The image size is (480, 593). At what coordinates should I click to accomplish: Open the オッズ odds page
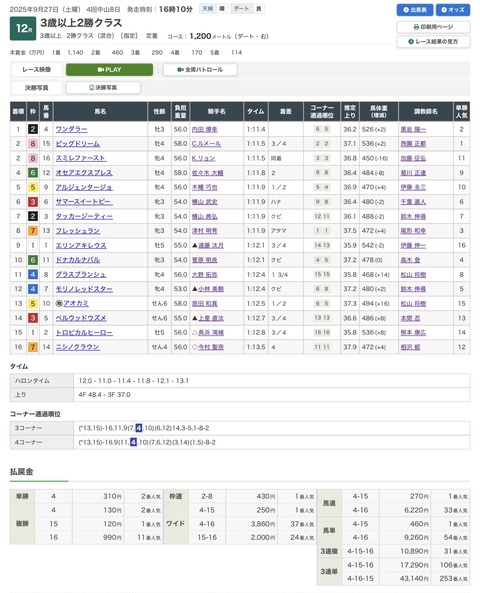pos(453,10)
